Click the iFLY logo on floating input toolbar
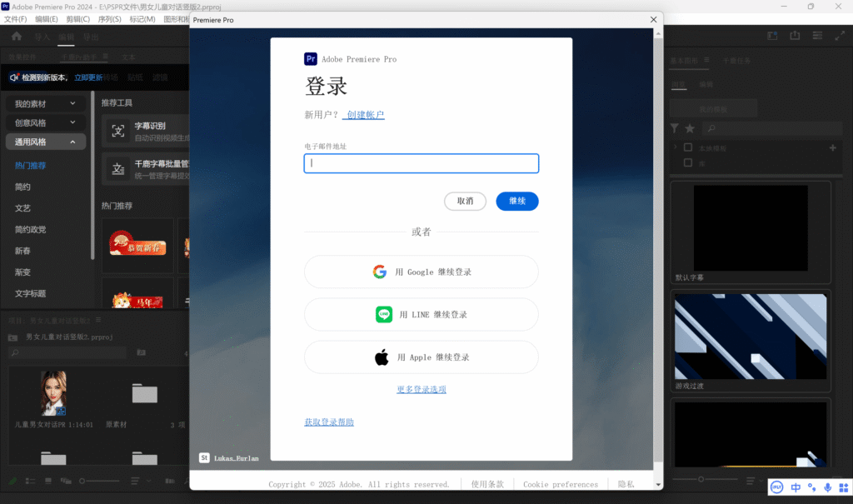The height and width of the screenshot is (504, 853). pos(776,487)
